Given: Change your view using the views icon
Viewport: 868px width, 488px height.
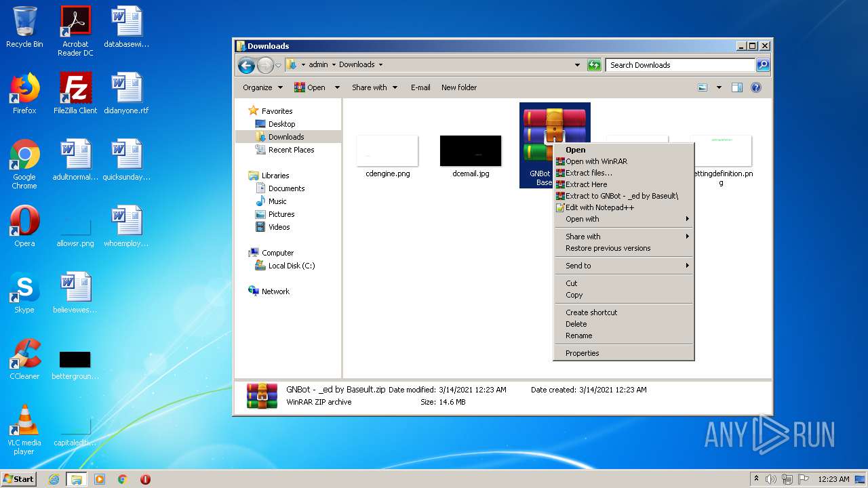Looking at the screenshot, I should coord(703,87).
